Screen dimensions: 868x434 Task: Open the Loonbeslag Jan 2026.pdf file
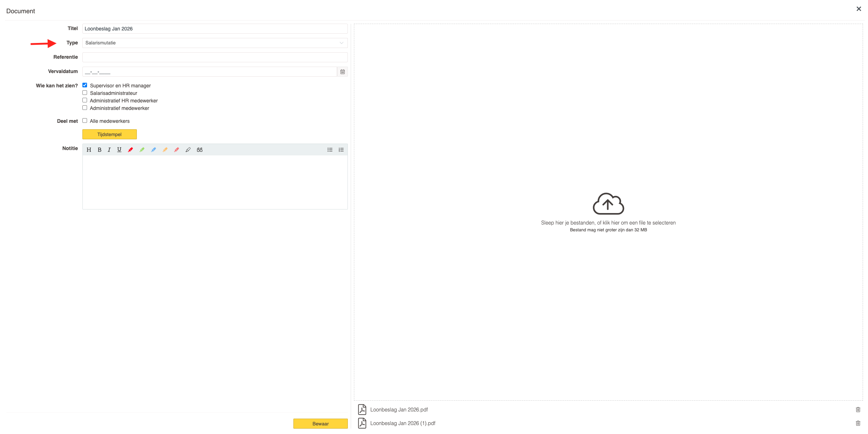click(x=399, y=410)
